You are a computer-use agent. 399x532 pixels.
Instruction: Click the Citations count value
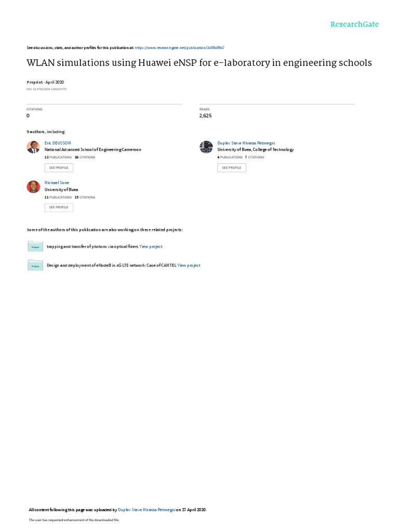(x=28, y=116)
